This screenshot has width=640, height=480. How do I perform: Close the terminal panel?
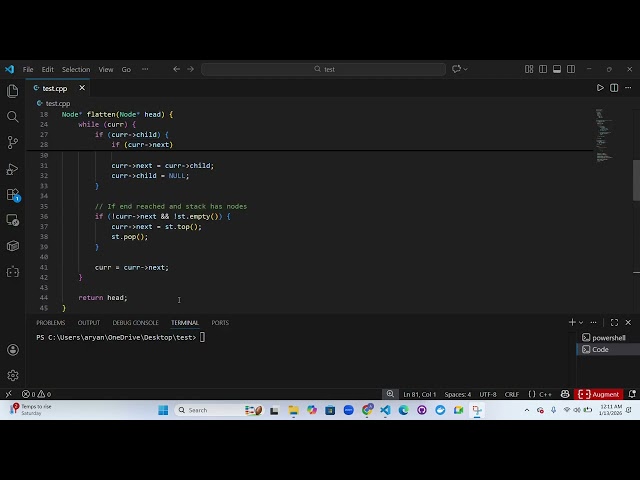(628, 322)
